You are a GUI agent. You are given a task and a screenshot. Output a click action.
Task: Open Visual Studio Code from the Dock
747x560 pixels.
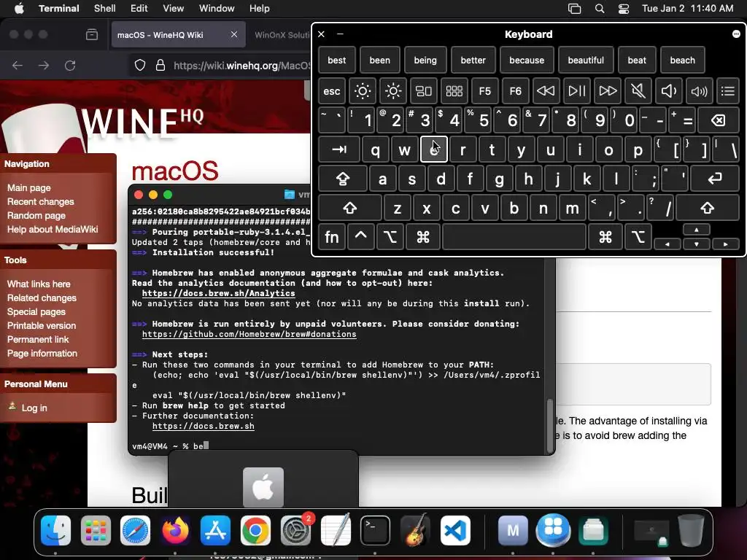tap(455, 530)
